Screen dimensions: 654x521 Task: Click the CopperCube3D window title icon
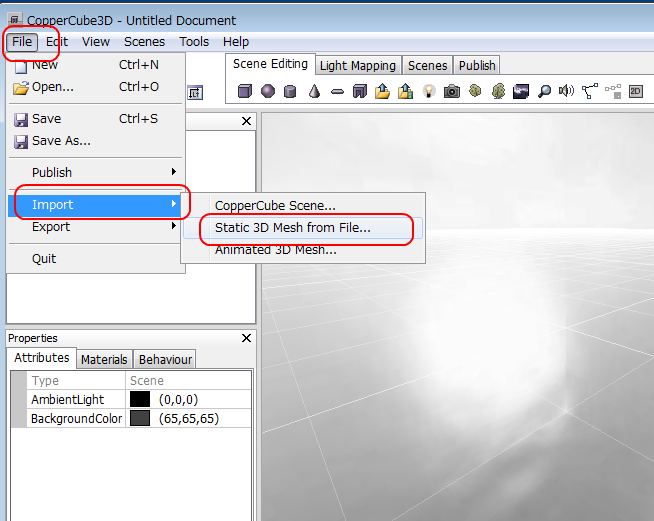pyautogui.click(x=15, y=20)
